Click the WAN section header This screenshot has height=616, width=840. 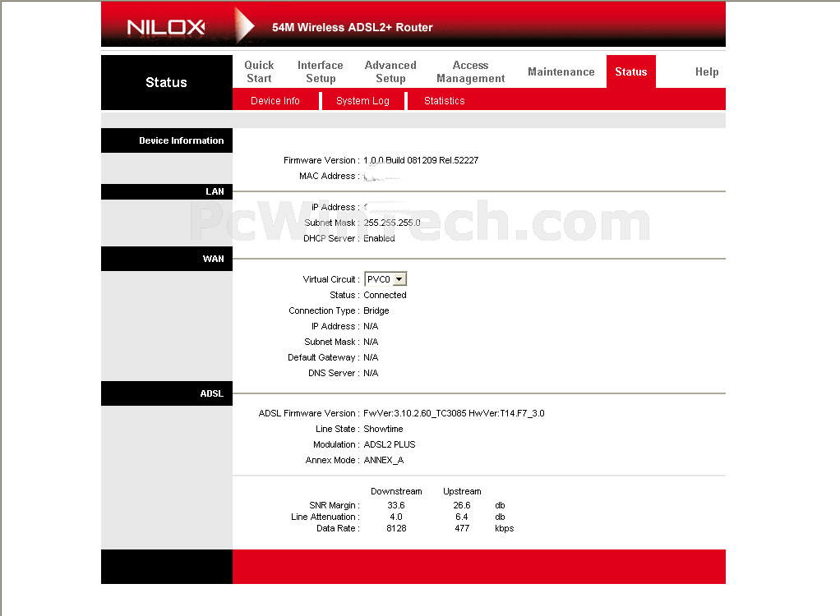pyautogui.click(x=167, y=259)
